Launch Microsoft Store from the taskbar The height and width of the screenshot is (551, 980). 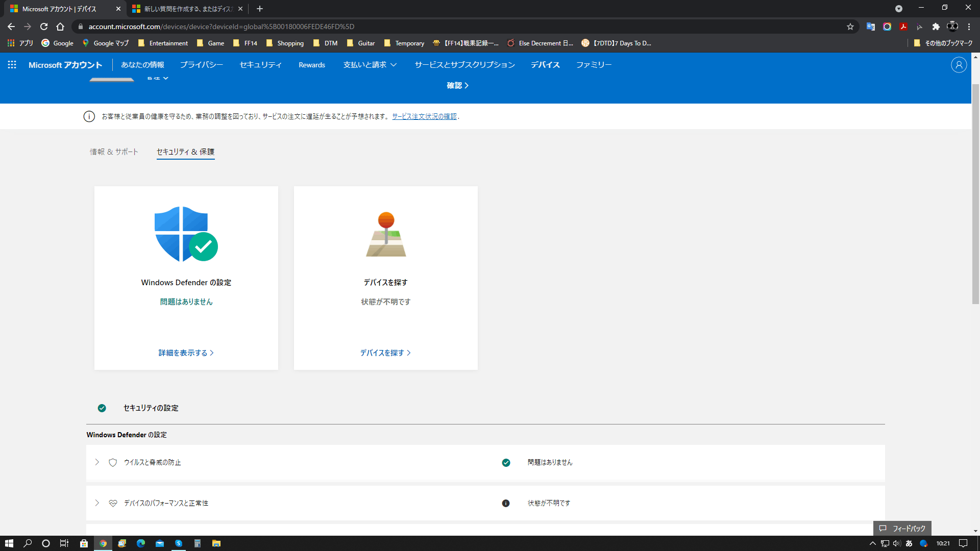[84, 543]
